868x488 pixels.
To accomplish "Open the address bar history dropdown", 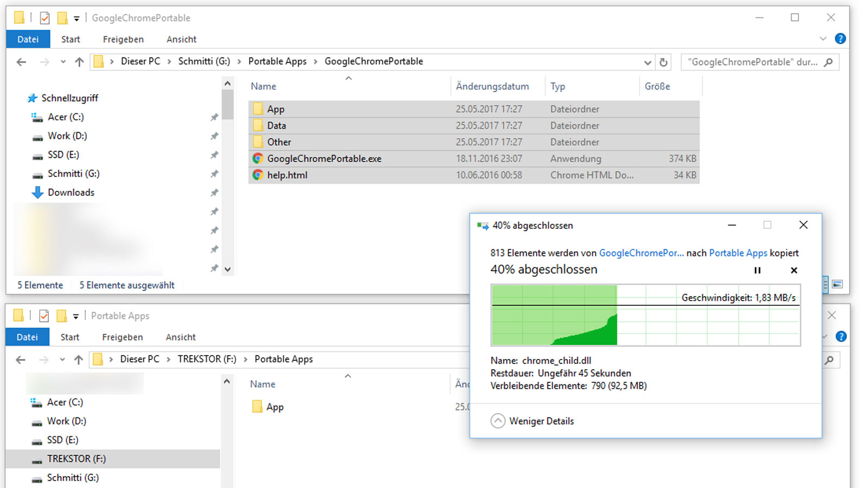I will [x=648, y=62].
